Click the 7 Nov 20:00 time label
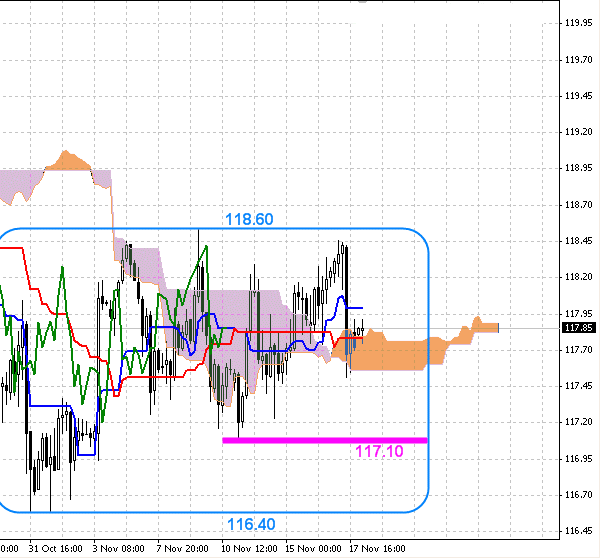 [x=183, y=549]
